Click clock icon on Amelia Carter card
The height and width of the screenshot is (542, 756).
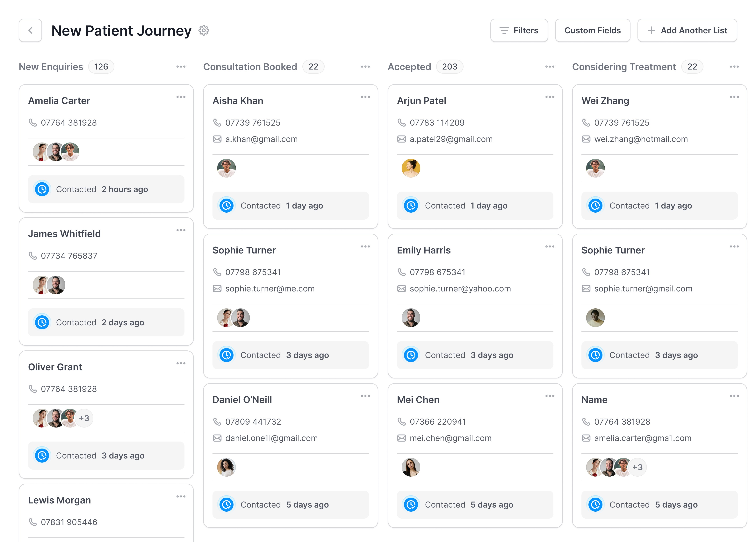(42, 189)
